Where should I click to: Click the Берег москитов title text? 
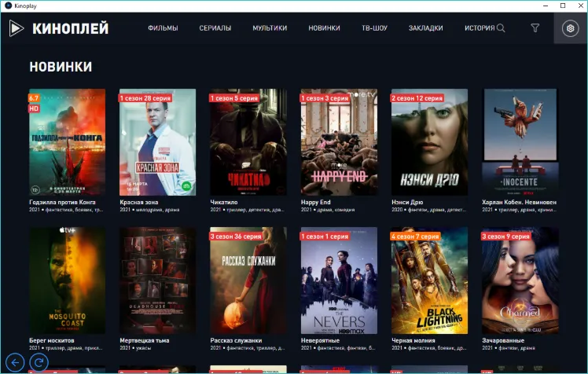coord(52,341)
